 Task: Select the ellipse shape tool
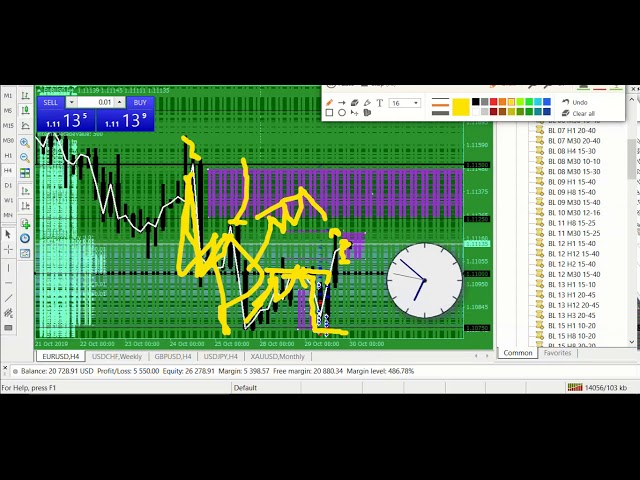click(342, 113)
